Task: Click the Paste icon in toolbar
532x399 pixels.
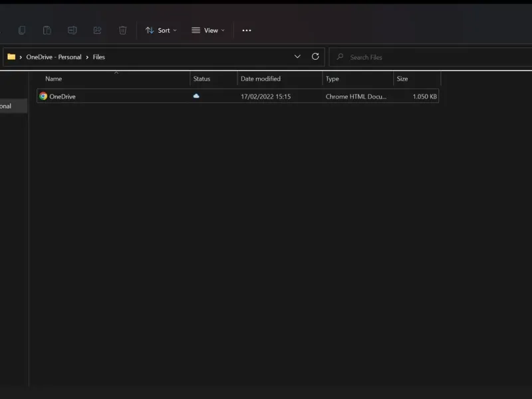Action: [x=47, y=30]
